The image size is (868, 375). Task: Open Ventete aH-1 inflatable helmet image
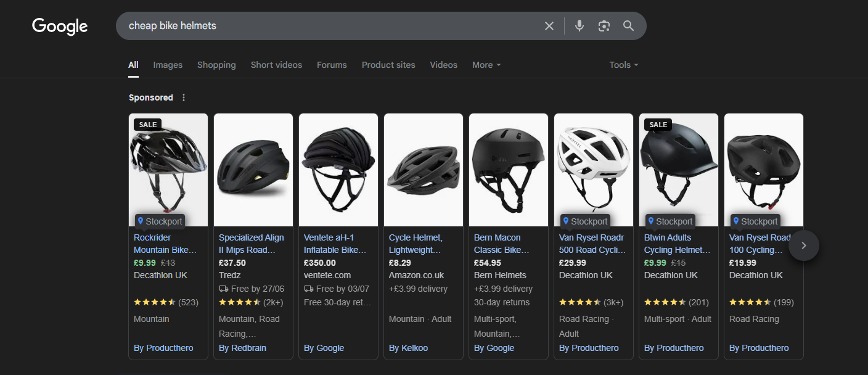tap(338, 170)
